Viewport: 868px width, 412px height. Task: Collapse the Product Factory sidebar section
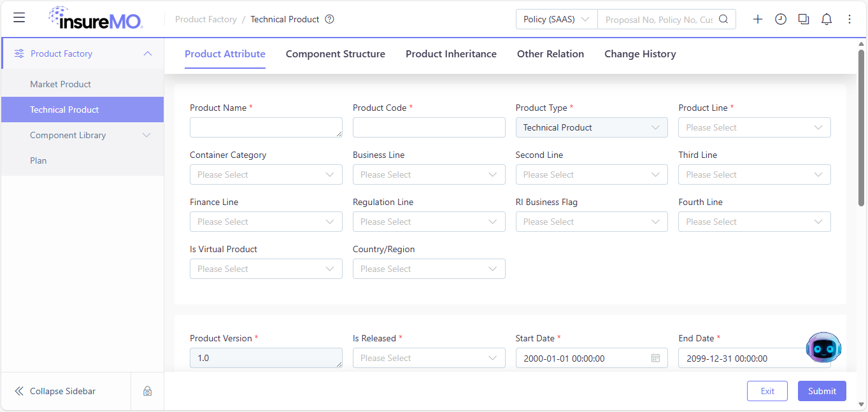pos(148,53)
